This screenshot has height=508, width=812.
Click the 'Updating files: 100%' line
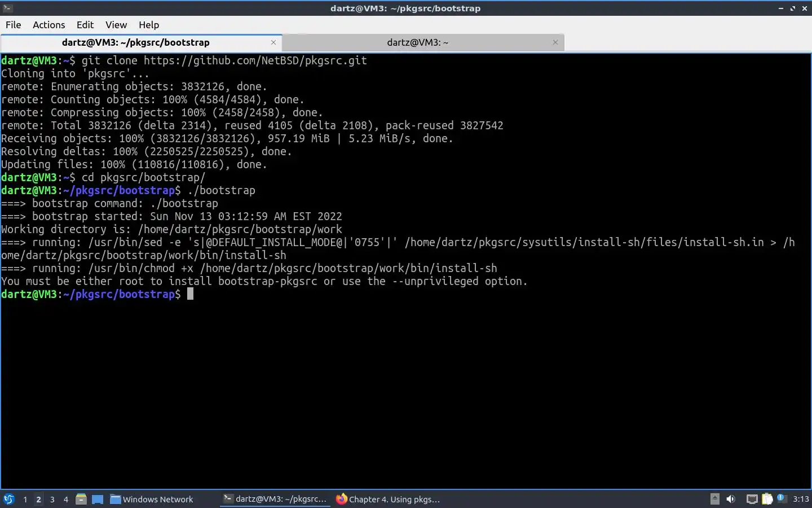click(134, 164)
